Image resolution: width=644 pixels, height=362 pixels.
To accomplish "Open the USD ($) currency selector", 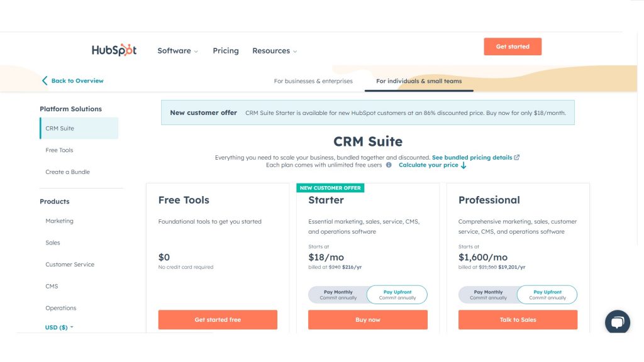I will pos(59,327).
